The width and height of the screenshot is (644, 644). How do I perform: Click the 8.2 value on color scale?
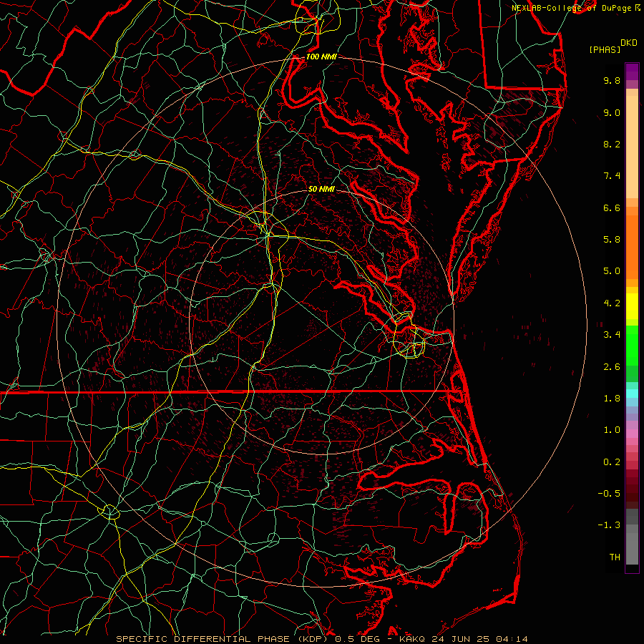612,144
